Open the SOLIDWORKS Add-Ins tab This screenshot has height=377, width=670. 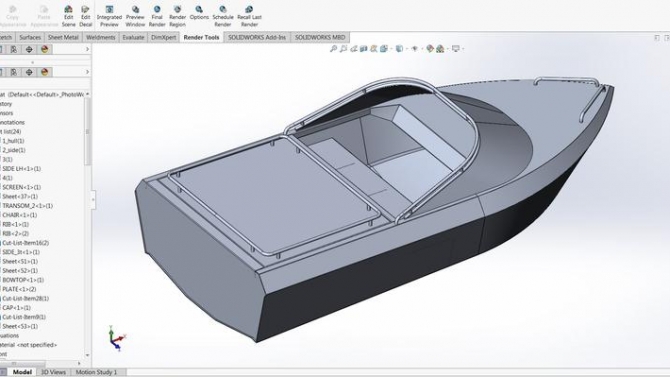point(257,37)
